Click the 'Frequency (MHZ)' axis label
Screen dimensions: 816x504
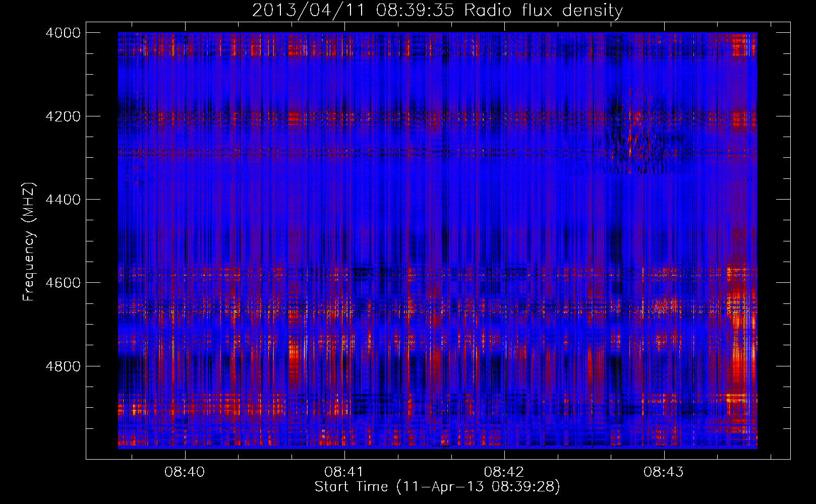click(29, 242)
